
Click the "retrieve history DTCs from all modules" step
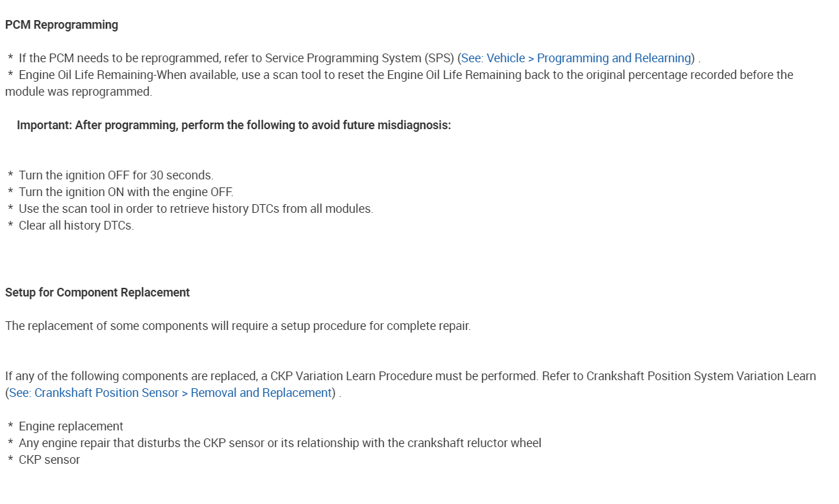[196, 209]
